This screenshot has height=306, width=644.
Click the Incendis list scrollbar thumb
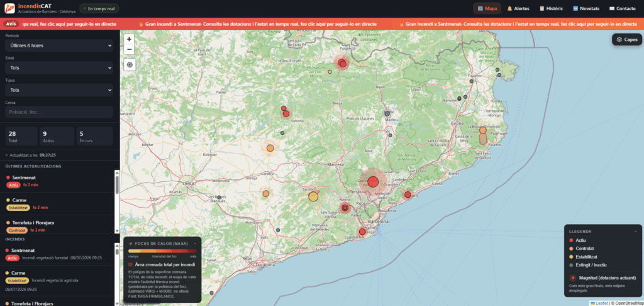click(x=117, y=252)
